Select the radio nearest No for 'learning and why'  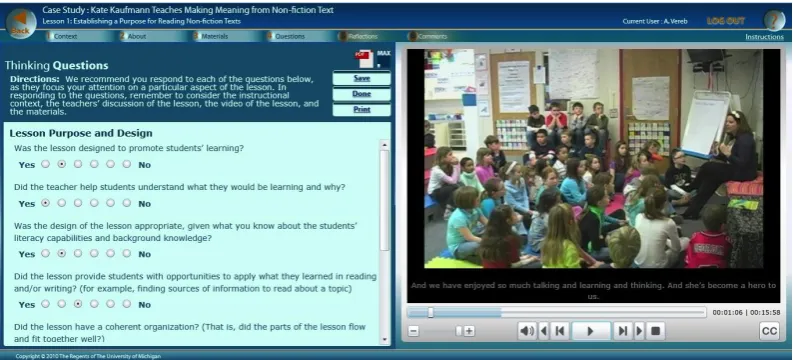pos(126,203)
